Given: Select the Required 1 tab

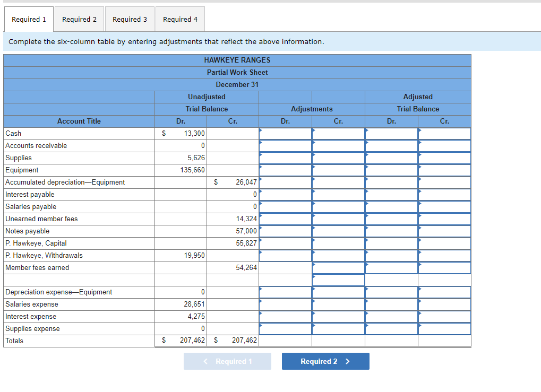Looking at the screenshot, I should [x=29, y=19].
